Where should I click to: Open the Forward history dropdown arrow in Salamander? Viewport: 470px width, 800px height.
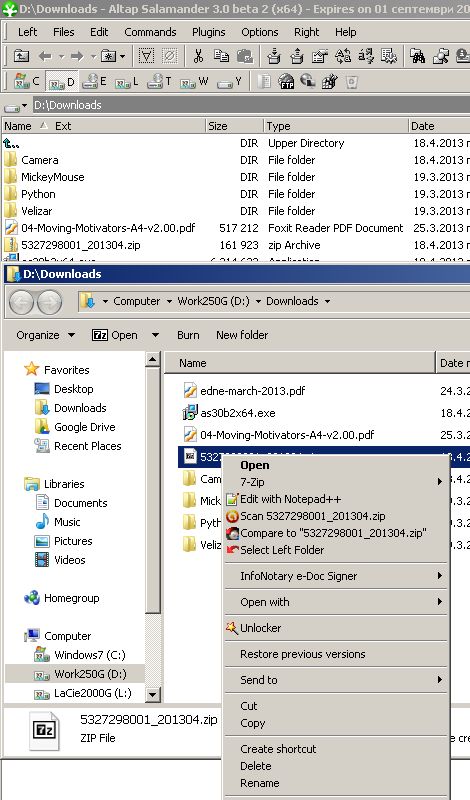pyautogui.click(x=93, y=56)
